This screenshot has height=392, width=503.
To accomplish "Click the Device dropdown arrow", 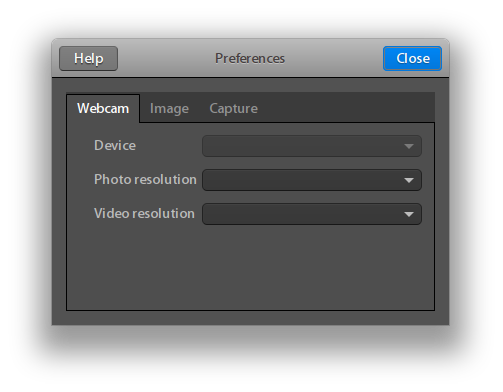I will pos(409,146).
